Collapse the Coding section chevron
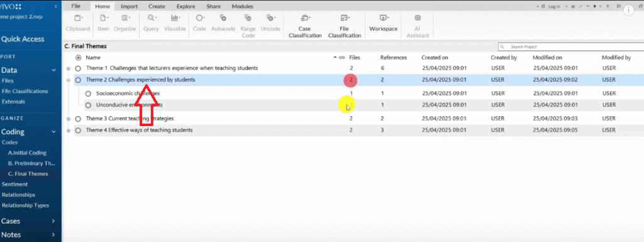 click(53, 132)
